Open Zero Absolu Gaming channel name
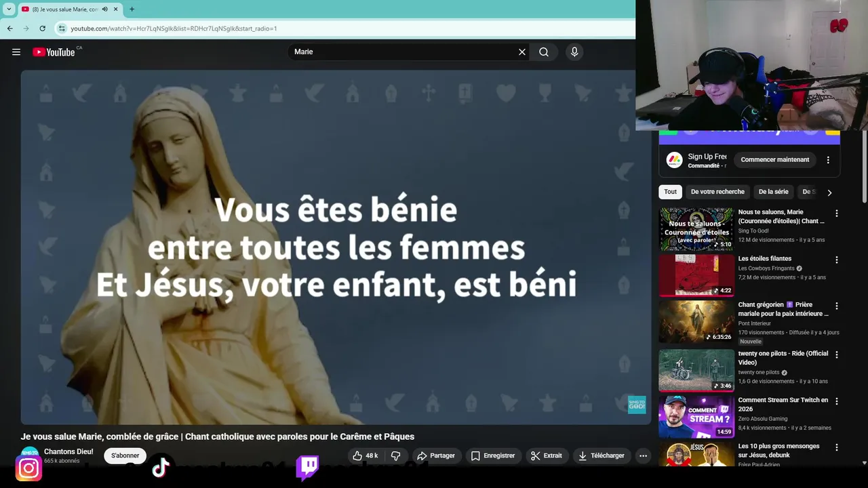This screenshot has height=488, width=868. pyautogui.click(x=763, y=419)
